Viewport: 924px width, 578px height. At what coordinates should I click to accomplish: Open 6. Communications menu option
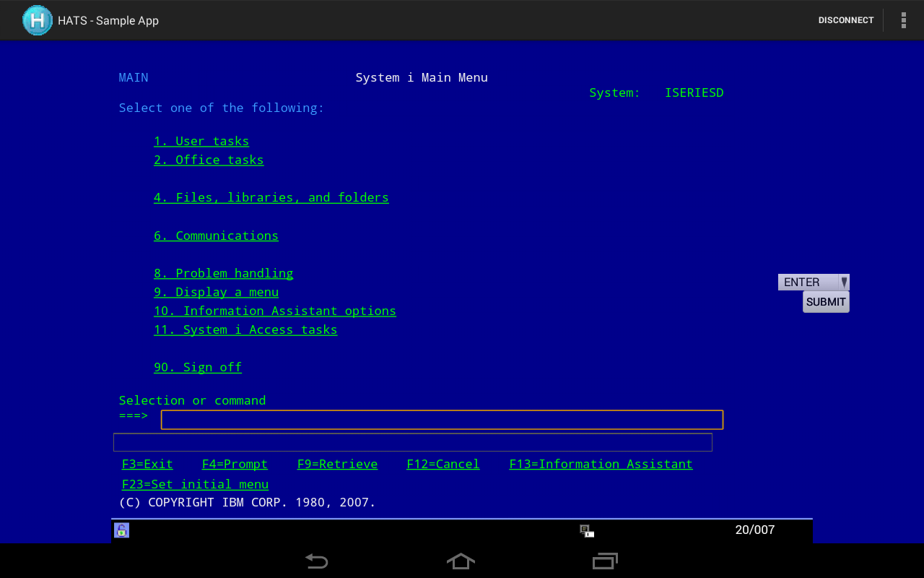coord(216,236)
